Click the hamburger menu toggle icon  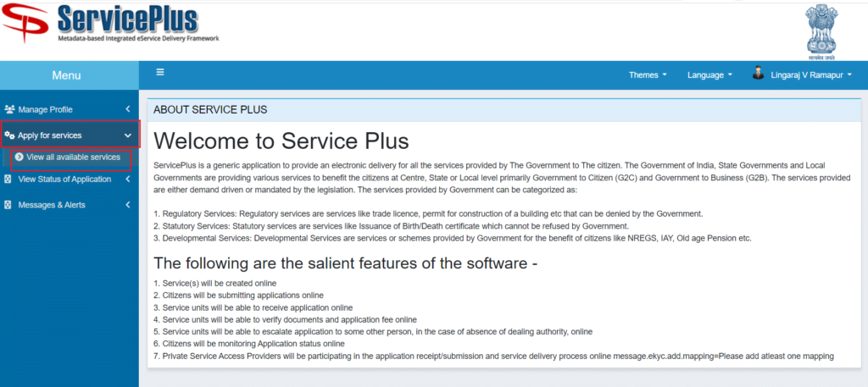(x=160, y=72)
